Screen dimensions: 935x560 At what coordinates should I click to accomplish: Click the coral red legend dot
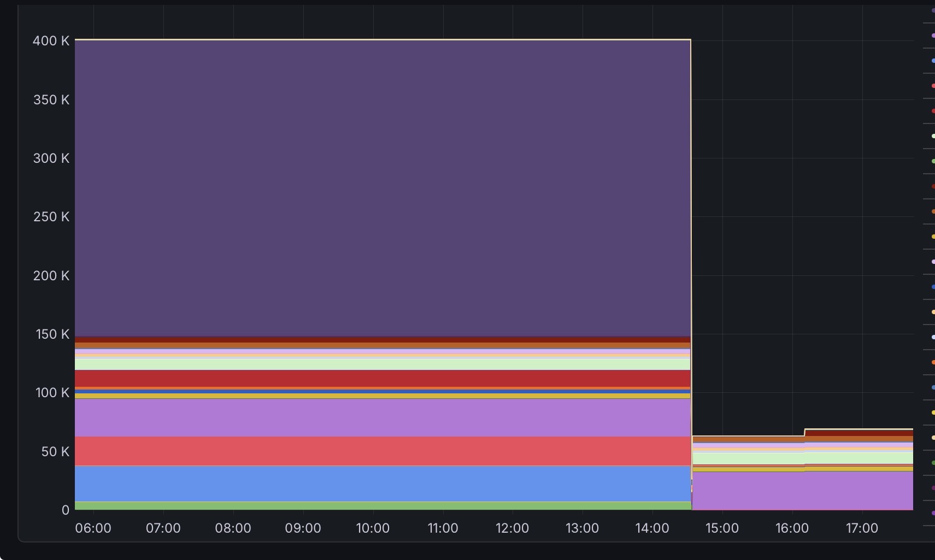coord(933,86)
